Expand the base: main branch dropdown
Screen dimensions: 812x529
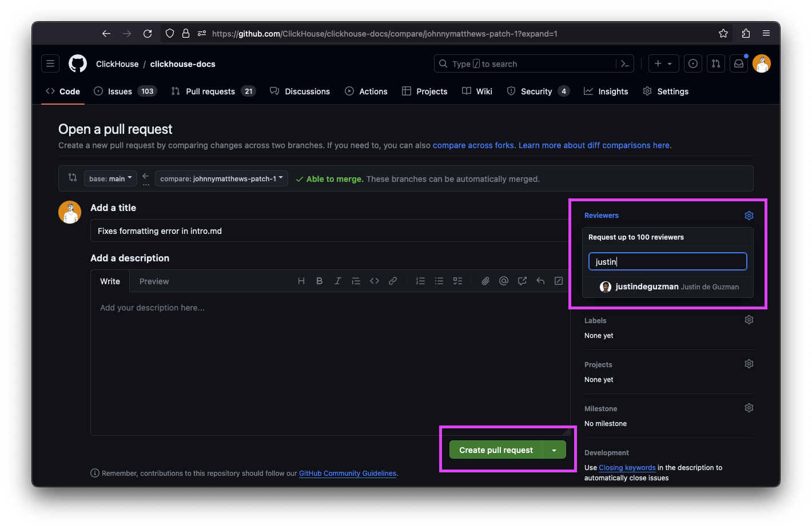pyautogui.click(x=110, y=178)
